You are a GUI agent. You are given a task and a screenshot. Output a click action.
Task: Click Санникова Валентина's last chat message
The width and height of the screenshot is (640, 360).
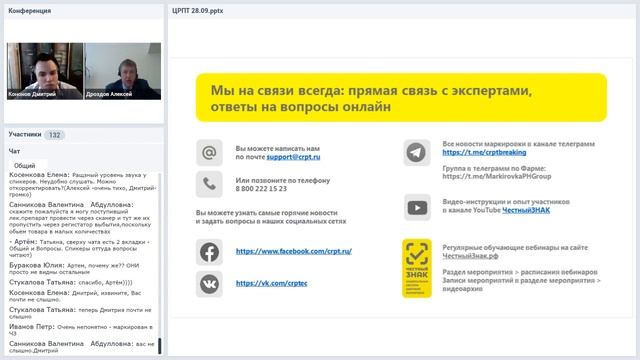coord(82,347)
